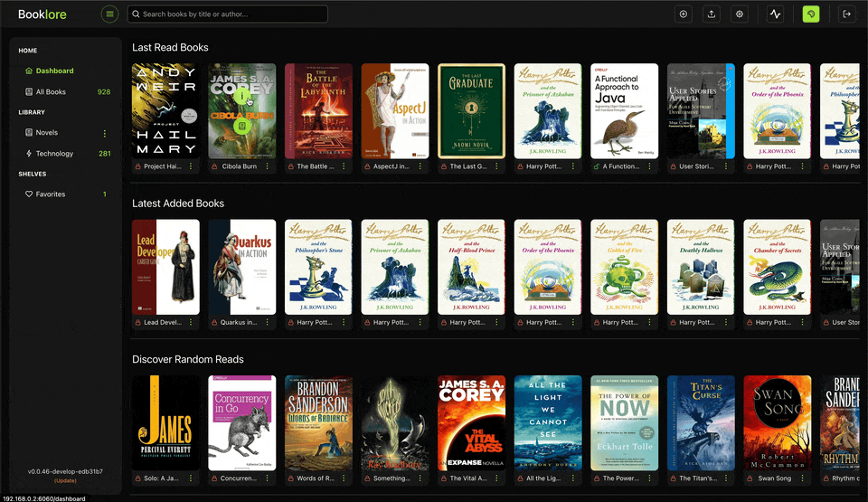Open A Functional Approach to Java cover
This screenshot has height=502, width=868.
pos(624,111)
